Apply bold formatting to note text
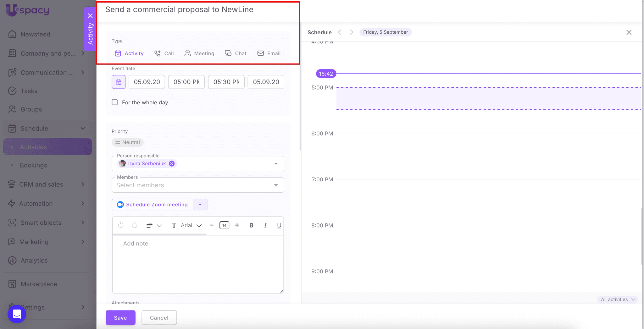The width and height of the screenshot is (644, 329). (251, 225)
